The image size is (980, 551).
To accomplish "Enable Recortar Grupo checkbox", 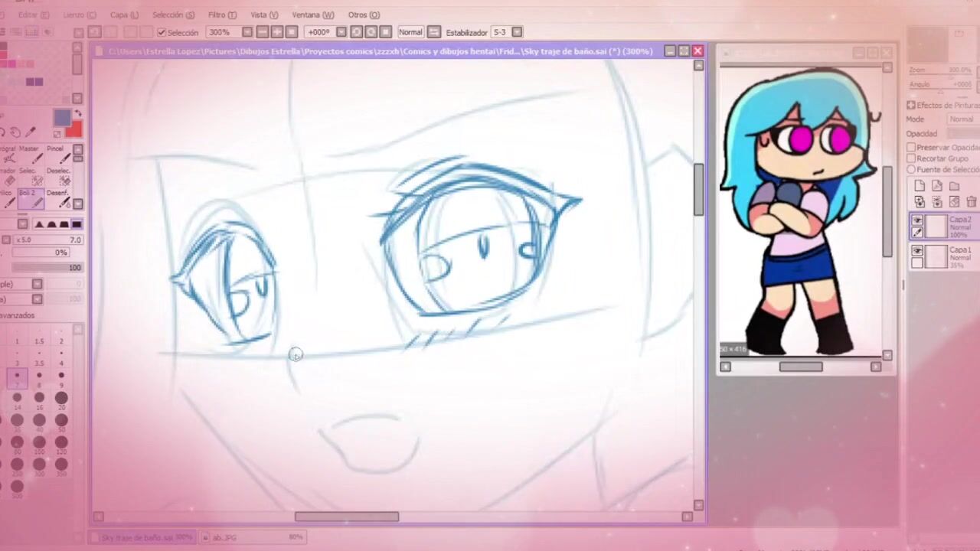I will (x=911, y=158).
